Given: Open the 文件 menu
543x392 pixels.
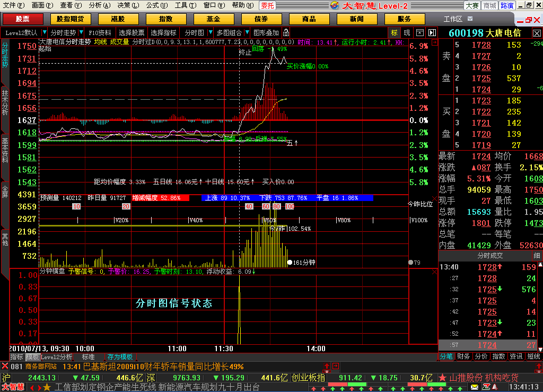Looking at the screenshot, I should pyautogui.click(x=13, y=5).
